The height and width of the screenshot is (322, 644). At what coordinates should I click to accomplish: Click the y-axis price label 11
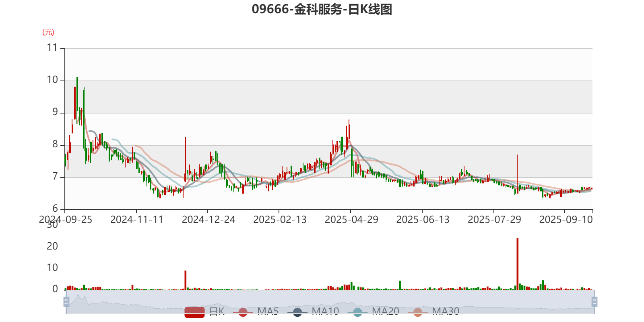pos(52,47)
